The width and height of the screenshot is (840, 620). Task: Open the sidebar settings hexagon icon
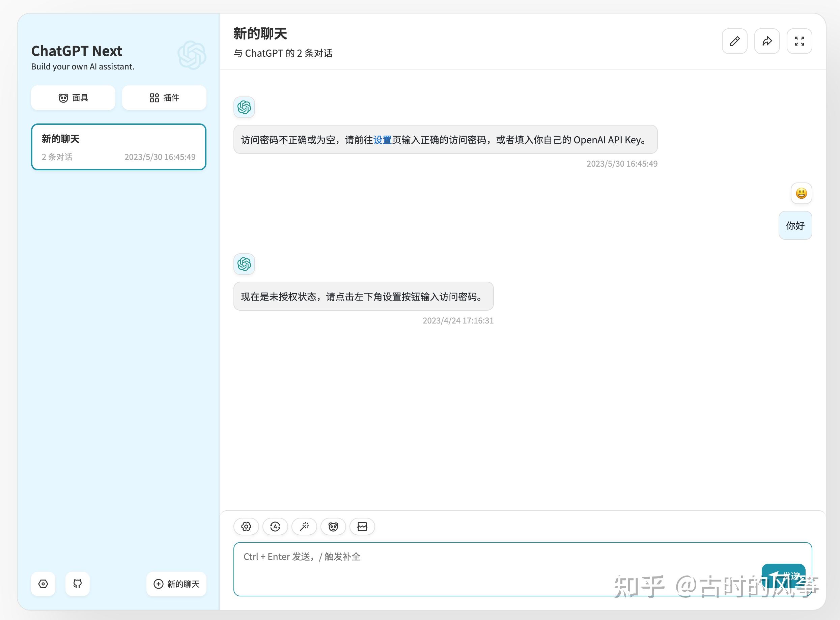(x=43, y=584)
